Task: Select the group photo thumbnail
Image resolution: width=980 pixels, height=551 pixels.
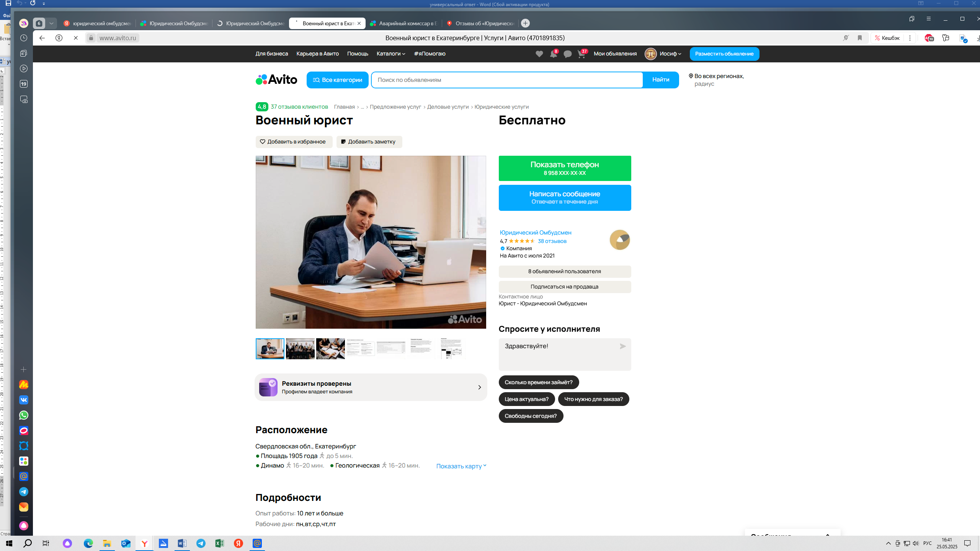Action: (300, 349)
